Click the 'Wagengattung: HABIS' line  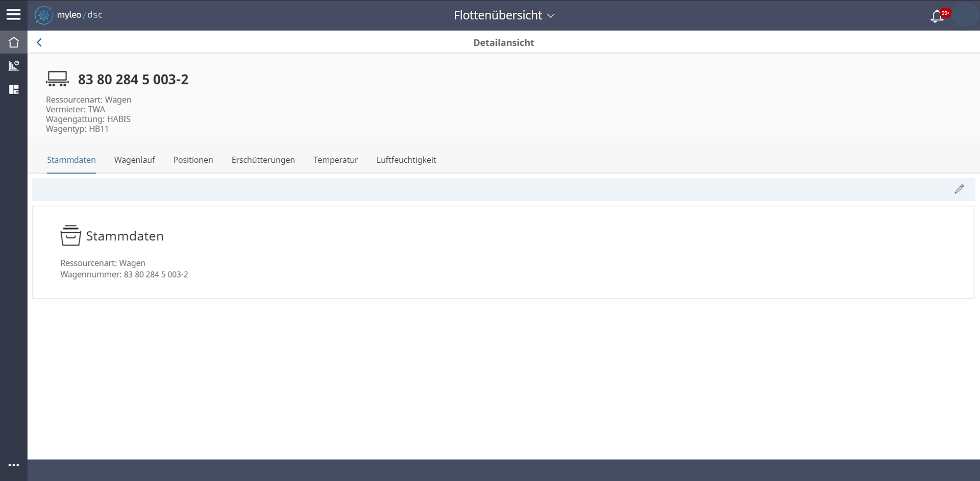tap(88, 119)
